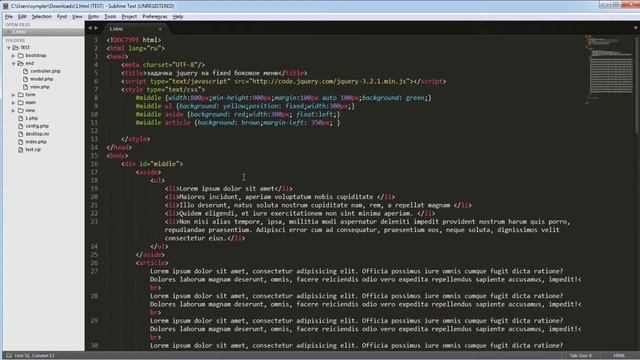Screen dimensions: 640x360
Task: Switch to the 1.html editor tab
Action: [x=135, y=29]
